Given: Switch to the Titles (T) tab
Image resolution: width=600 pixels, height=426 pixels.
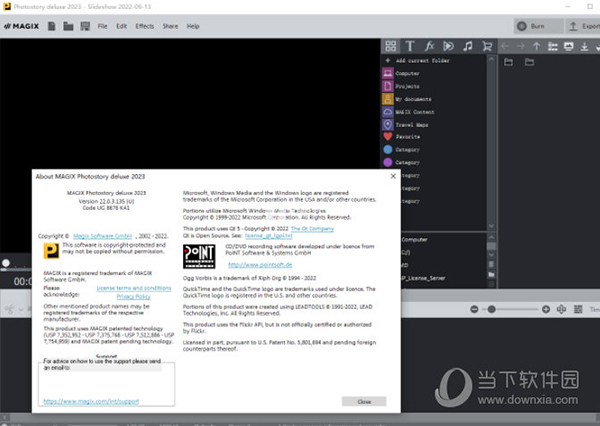Looking at the screenshot, I should (x=410, y=46).
